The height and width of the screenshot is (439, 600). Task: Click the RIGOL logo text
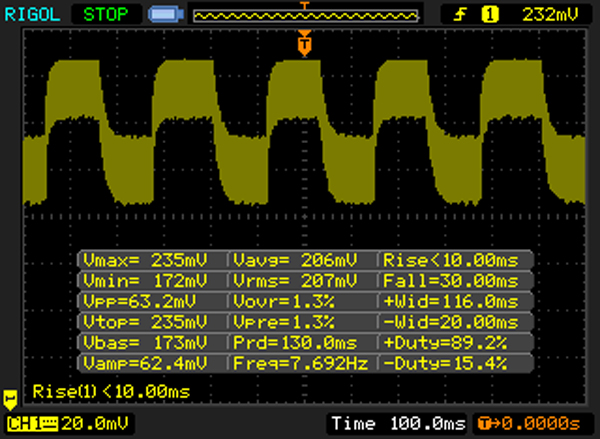tap(32, 15)
